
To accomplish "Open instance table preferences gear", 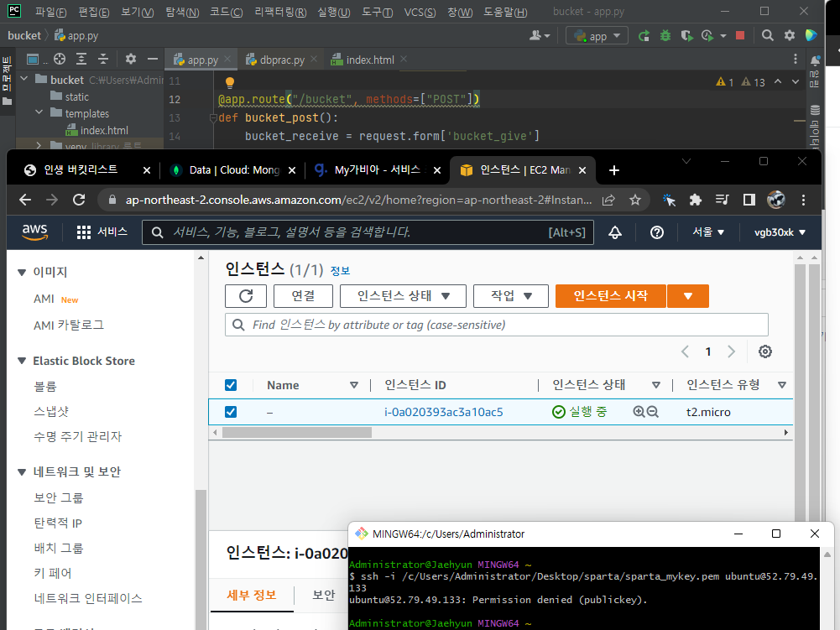I will coord(765,351).
